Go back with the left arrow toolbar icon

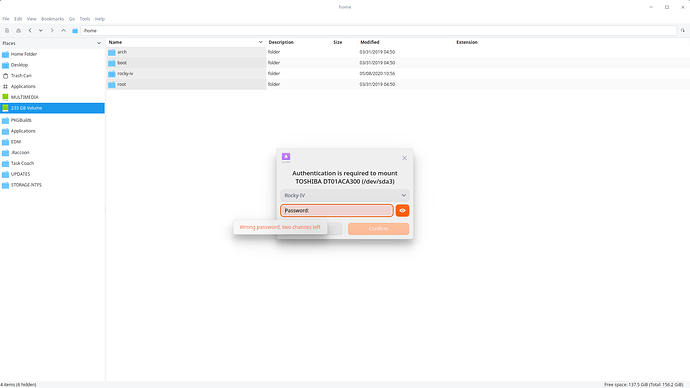click(30, 31)
